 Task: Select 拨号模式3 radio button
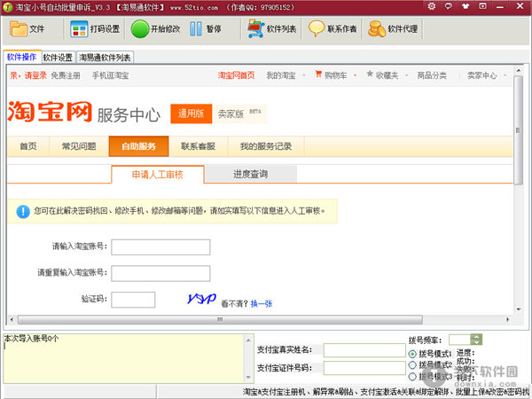412,376
